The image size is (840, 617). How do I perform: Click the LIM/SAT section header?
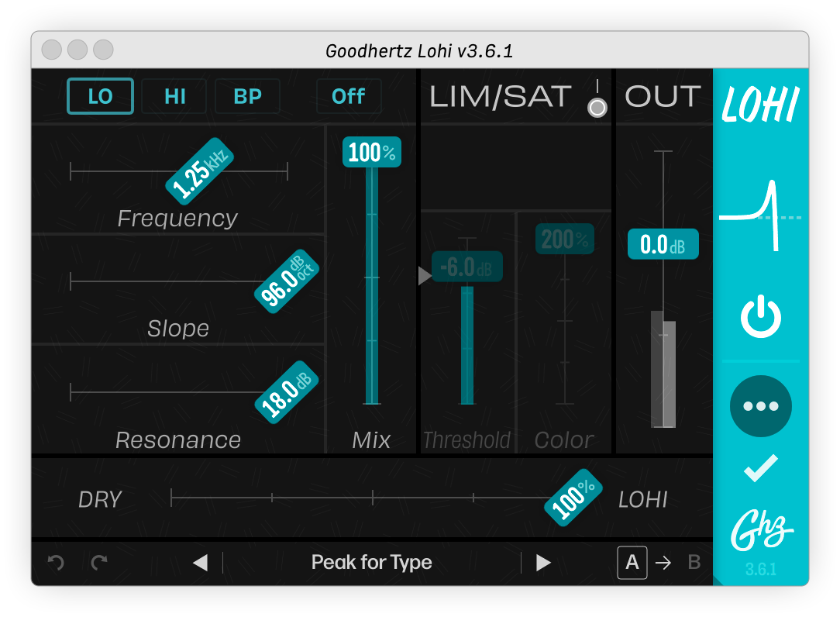coord(501,96)
